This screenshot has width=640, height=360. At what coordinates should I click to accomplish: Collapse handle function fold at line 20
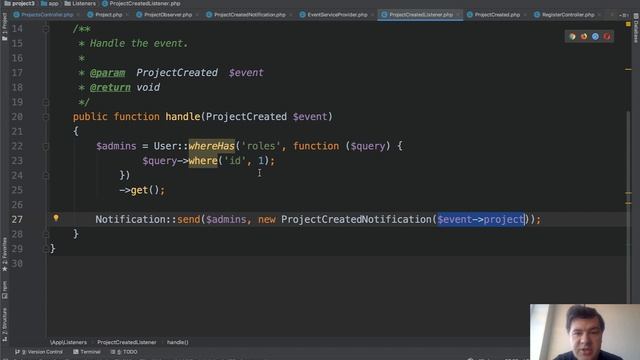click(45, 117)
